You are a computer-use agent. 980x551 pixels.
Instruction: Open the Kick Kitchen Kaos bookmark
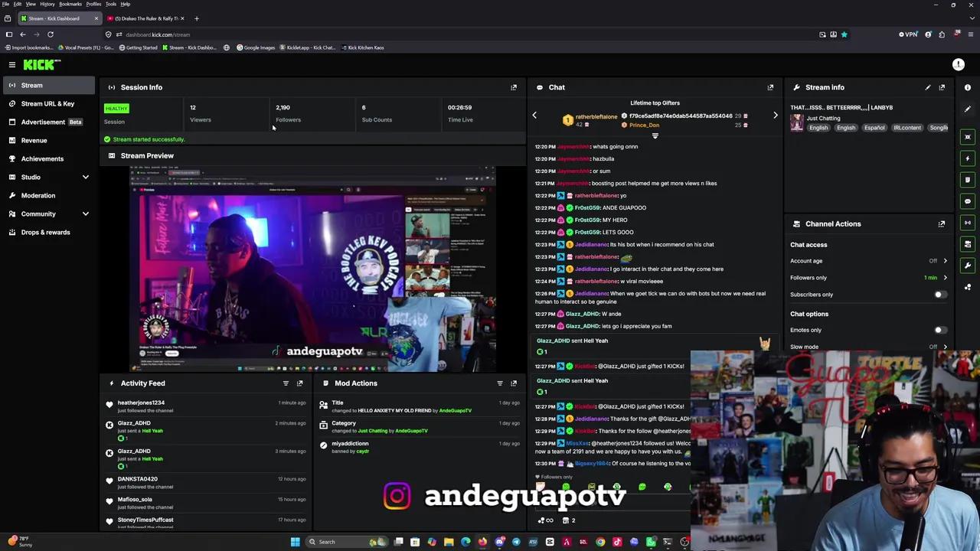(x=362, y=47)
